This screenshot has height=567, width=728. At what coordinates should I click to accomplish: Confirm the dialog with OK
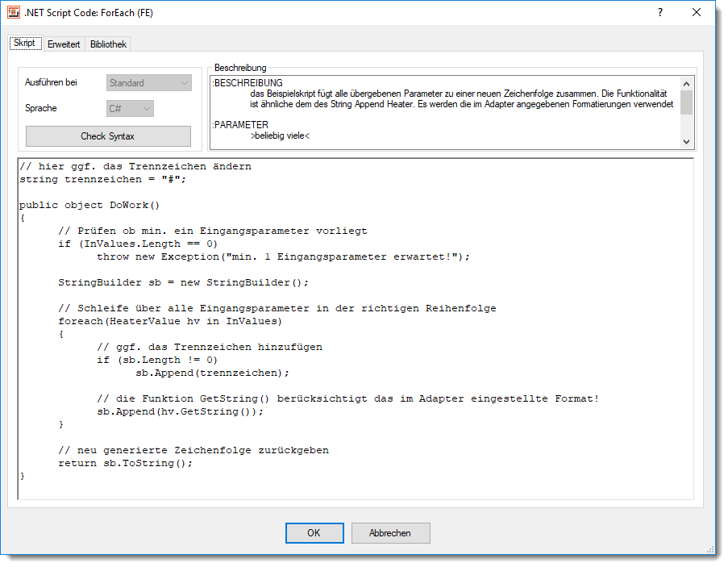point(314,533)
